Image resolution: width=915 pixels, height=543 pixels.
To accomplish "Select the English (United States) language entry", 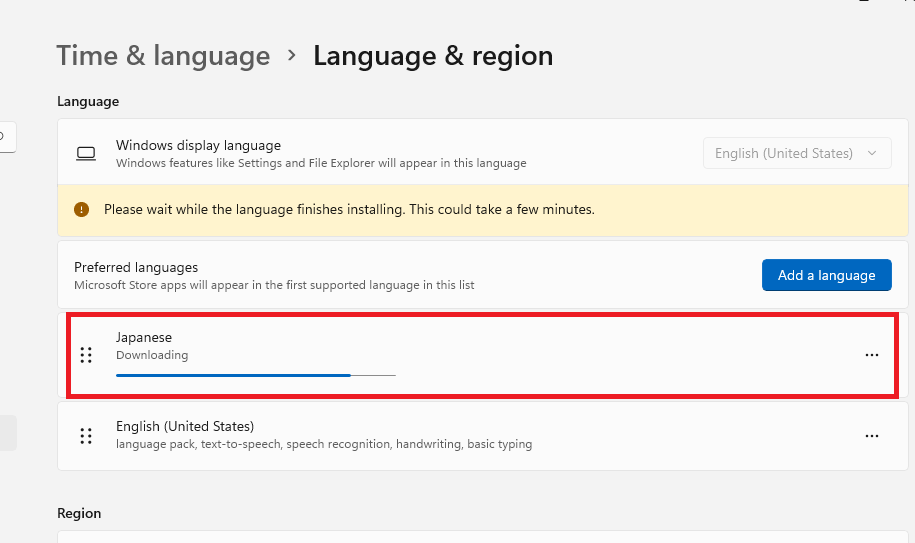I will click(x=483, y=436).
